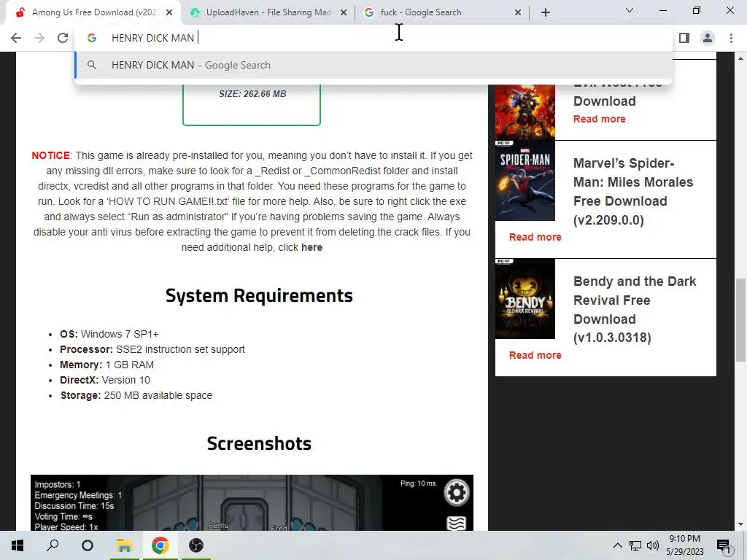Click the System Requirements heading
Image resolution: width=747 pixels, height=560 pixels.
[x=259, y=296]
